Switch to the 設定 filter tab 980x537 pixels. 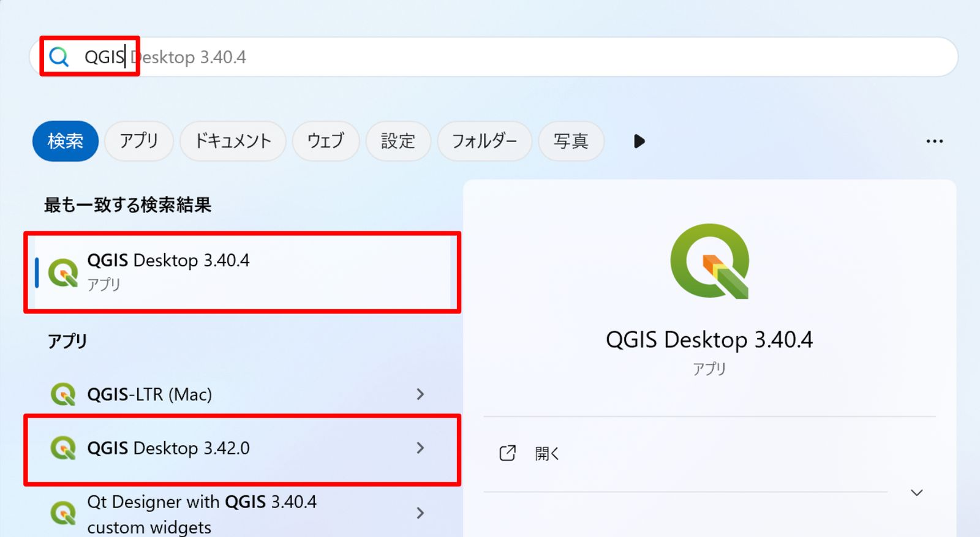point(398,141)
